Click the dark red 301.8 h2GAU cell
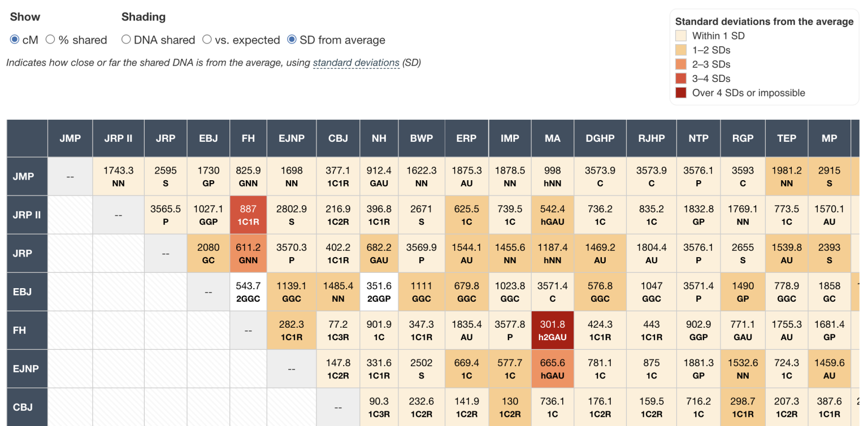 pyautogui.click(x=552, y=330)
